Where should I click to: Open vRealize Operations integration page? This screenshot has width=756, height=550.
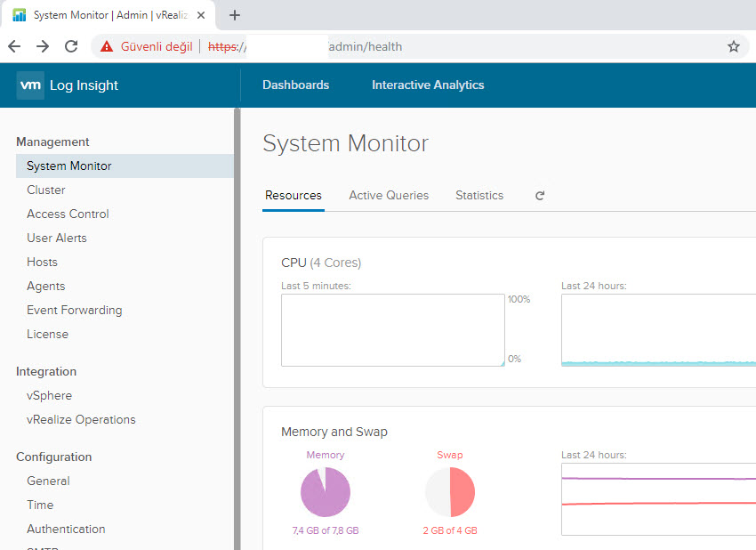tap(81, 419)
